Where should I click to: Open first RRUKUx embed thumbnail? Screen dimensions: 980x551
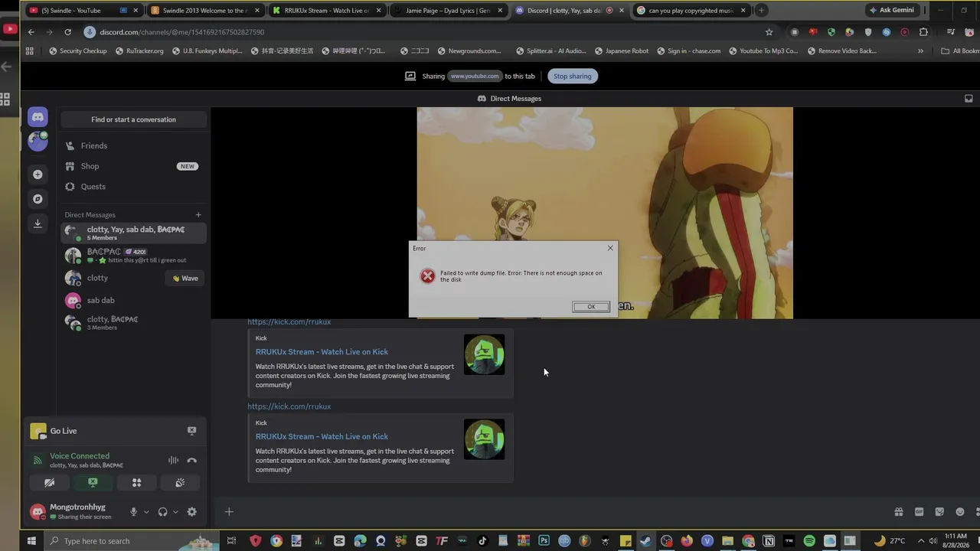pyautogui.click(x=484, y=354)
